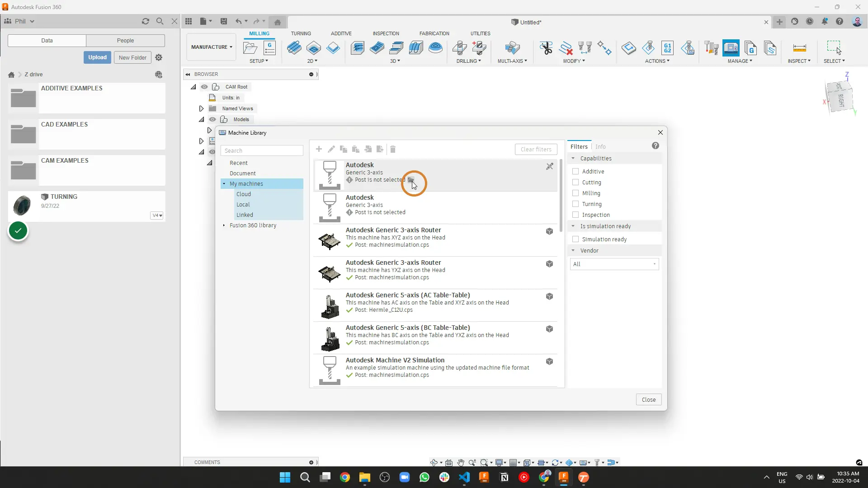Collapse the Capabilities filter section
Viewport: 868px width, 488px height.
click(573, 158)
